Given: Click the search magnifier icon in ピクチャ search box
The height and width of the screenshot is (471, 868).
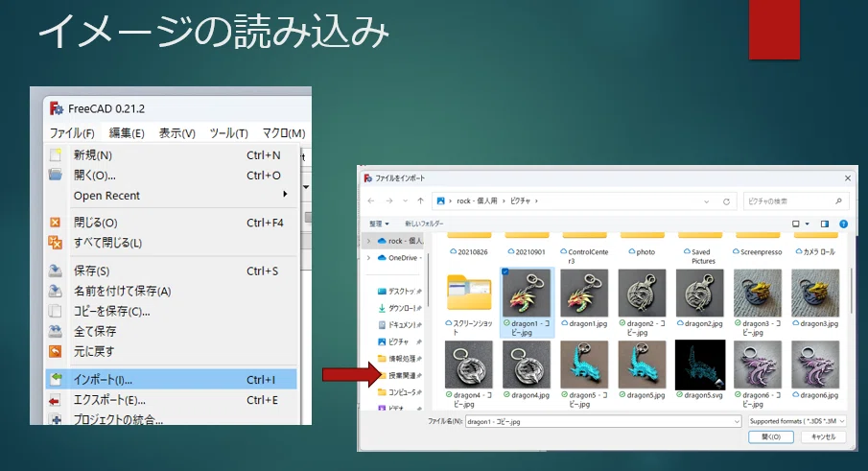Looking at the screenshot, I should click(x=838, y=201).
